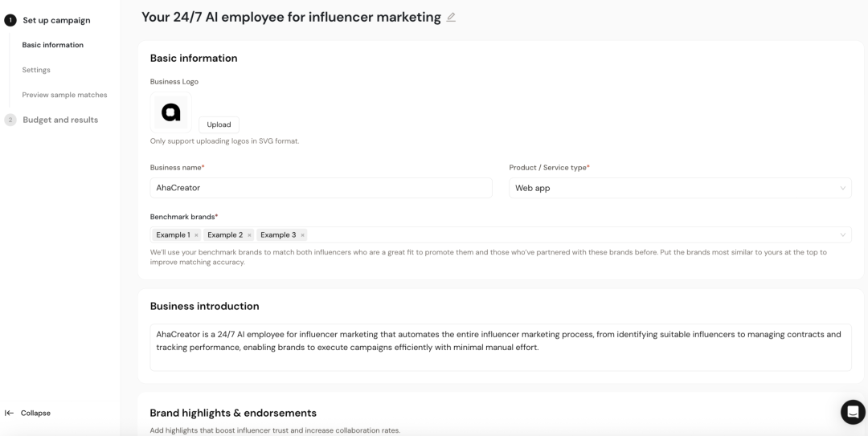This screenshot has height=436, width=868.
Task: Open the Product / Service type dropdown
Action: (679, 188)
